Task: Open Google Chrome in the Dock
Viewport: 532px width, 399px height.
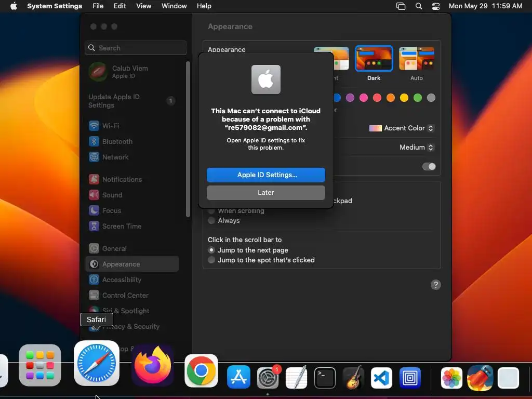Action: 201,370
